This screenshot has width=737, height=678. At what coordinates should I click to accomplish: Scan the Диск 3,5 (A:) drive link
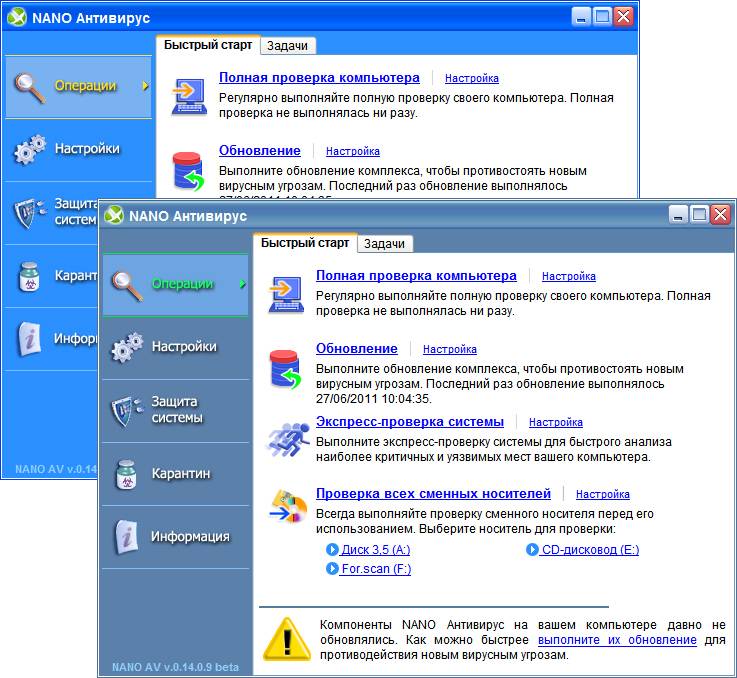(x=376, y=549)
